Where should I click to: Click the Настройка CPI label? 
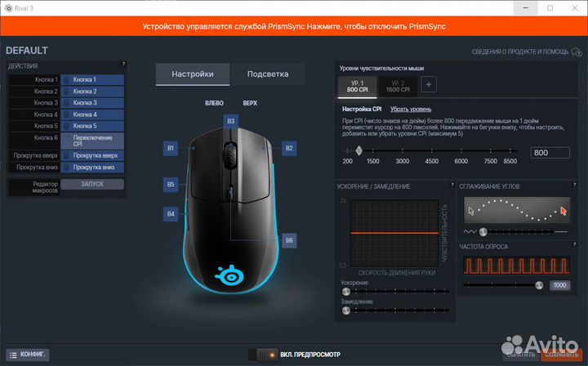[362, 109]
